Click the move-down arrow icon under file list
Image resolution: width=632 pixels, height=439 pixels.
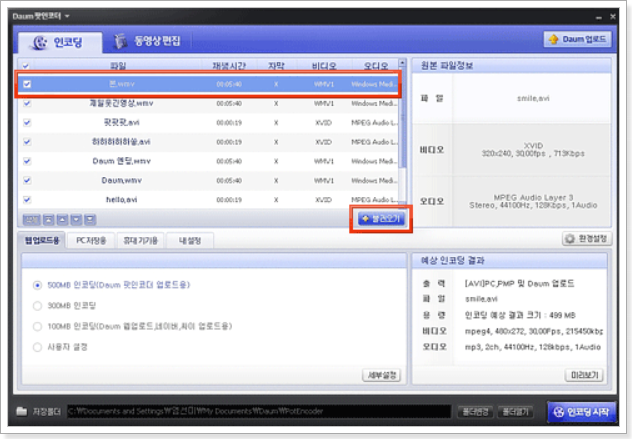[76, 219]
